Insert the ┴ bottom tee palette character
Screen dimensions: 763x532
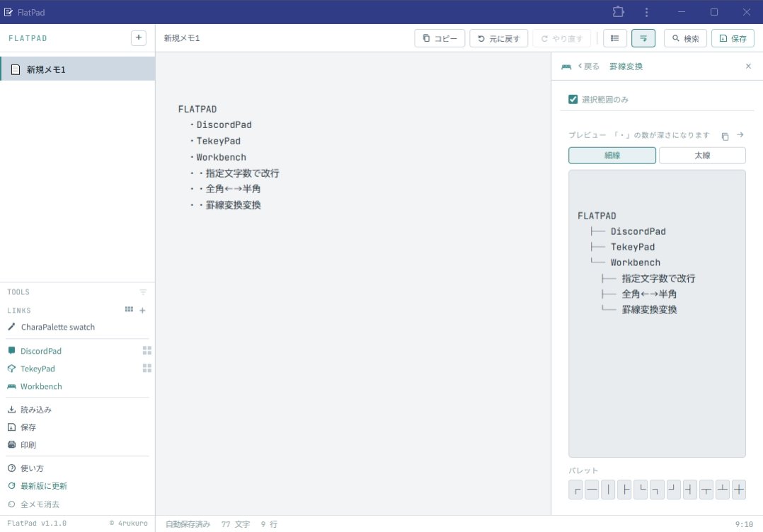click(723, 490)
